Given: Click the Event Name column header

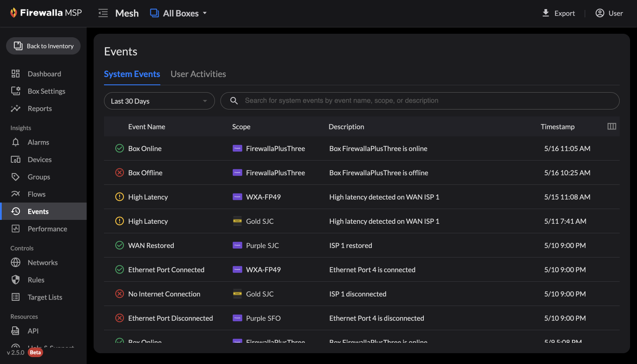Looking at the screenshot, I should [x=146, y=127].
